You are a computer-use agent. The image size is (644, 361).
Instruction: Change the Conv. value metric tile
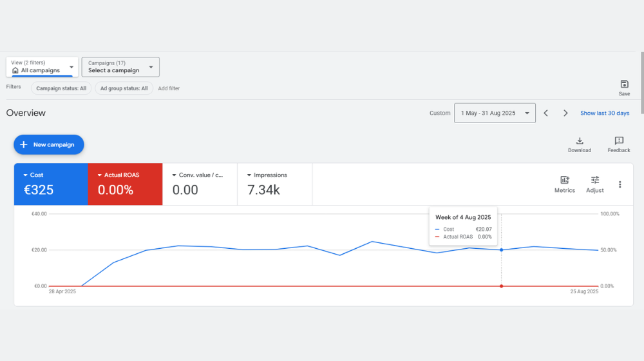click(200, 184)
